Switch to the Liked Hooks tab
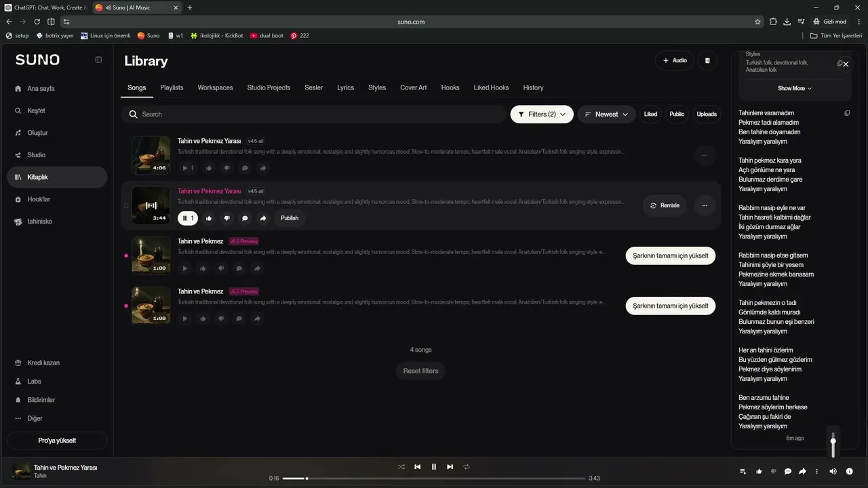 tap(491, 88)
